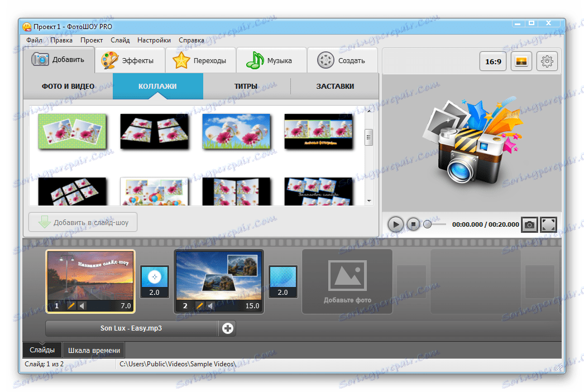584x392 pixels.
Task: Click the preview position slider knob
Action: pyautogui.click(x=428, y=224)
